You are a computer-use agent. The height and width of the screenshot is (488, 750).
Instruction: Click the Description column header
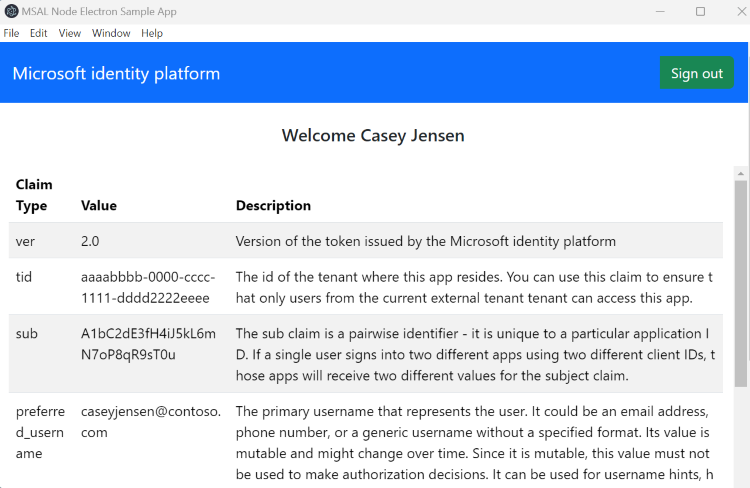(x=273, y=205)
